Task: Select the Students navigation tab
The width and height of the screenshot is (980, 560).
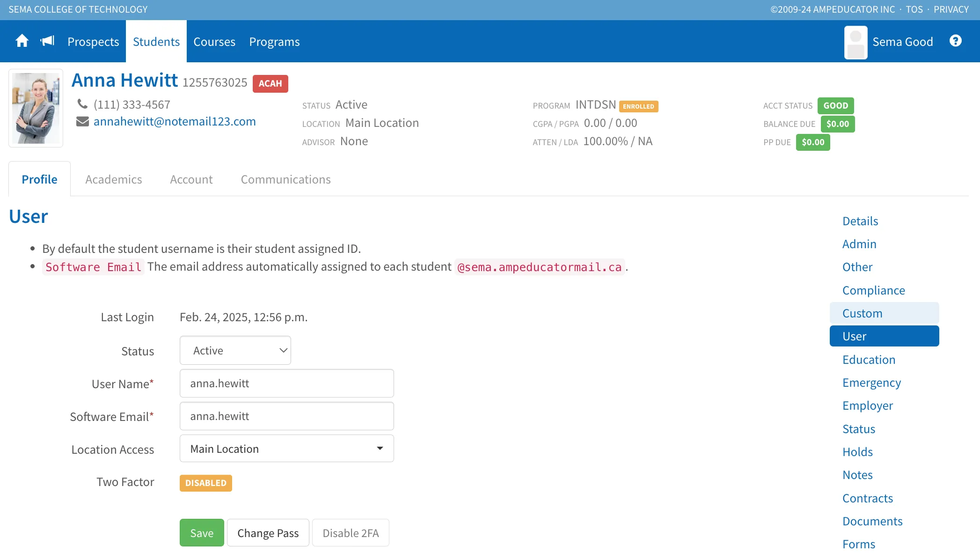Action: (156, 42)
